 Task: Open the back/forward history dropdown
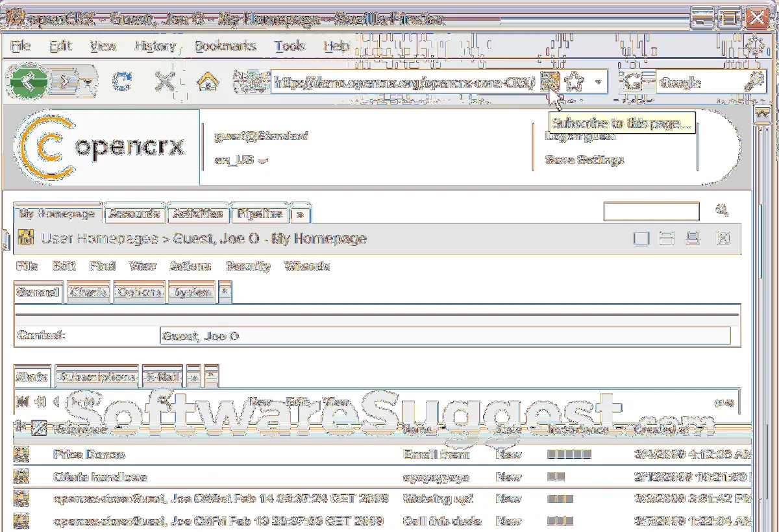click(x=88, y=82)
